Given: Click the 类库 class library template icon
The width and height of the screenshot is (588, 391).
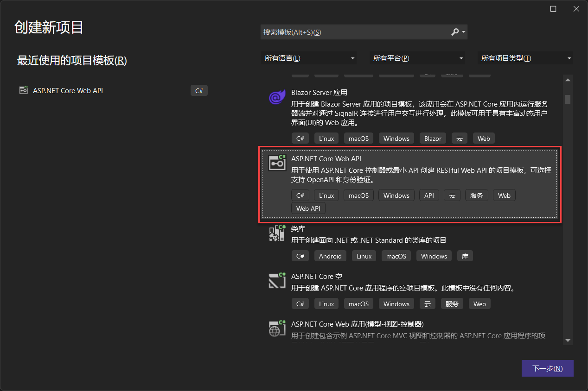Looking at the screenshot, I should (277, 233).
